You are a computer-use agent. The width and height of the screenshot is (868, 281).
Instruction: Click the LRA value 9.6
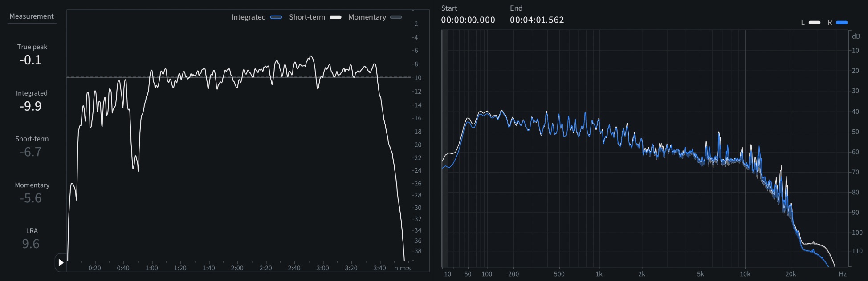tap(31, 244)
